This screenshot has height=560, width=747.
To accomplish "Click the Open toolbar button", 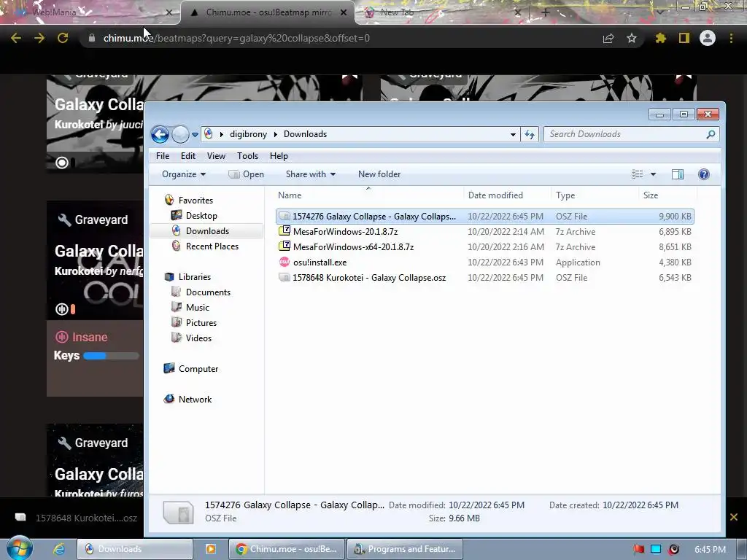I will coord(247,174).
